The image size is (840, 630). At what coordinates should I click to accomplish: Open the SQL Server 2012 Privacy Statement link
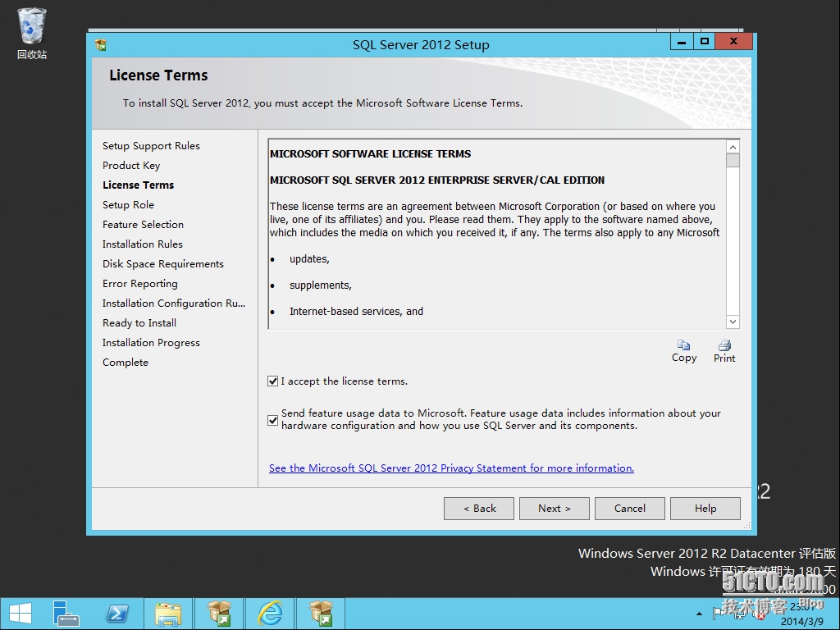coord(451,468)
